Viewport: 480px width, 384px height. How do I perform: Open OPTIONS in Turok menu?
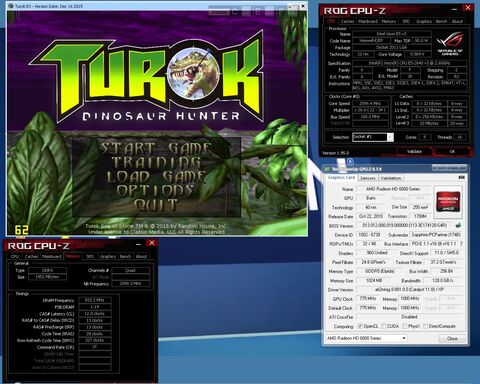point(155,191)
